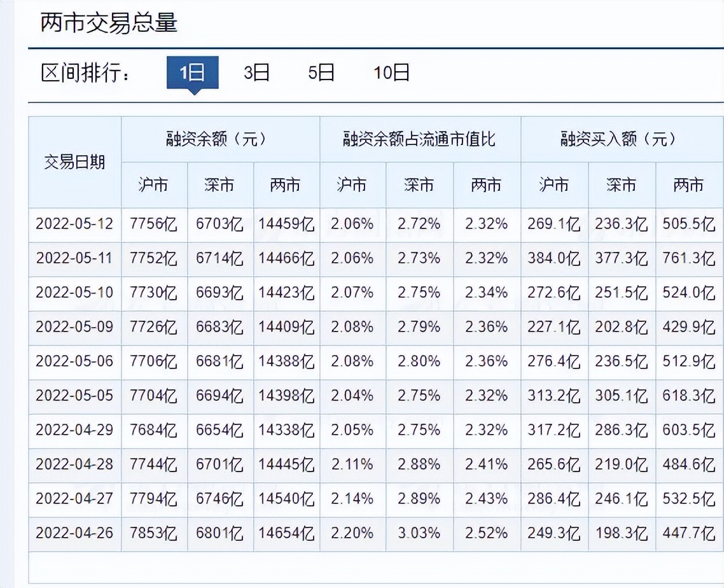Click the 7730亿 cell

coord(154,293)
